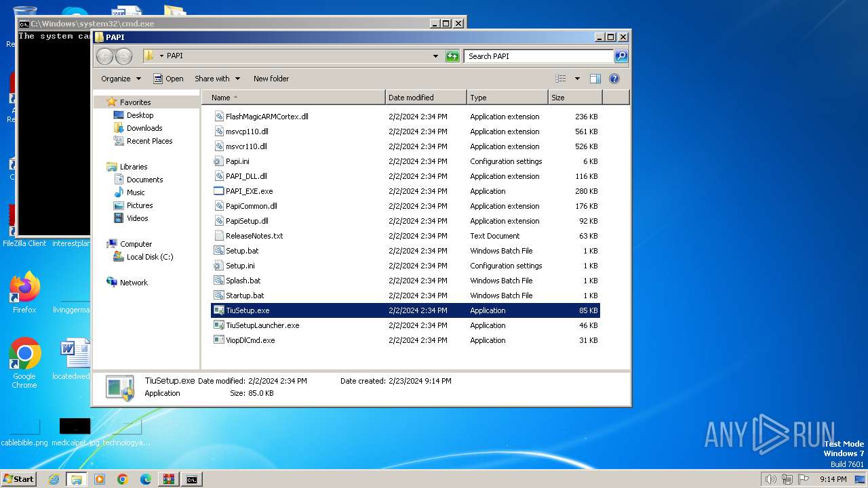Open Chrome from the taskbar
868x488 pixels.
(x=123, y=479)
